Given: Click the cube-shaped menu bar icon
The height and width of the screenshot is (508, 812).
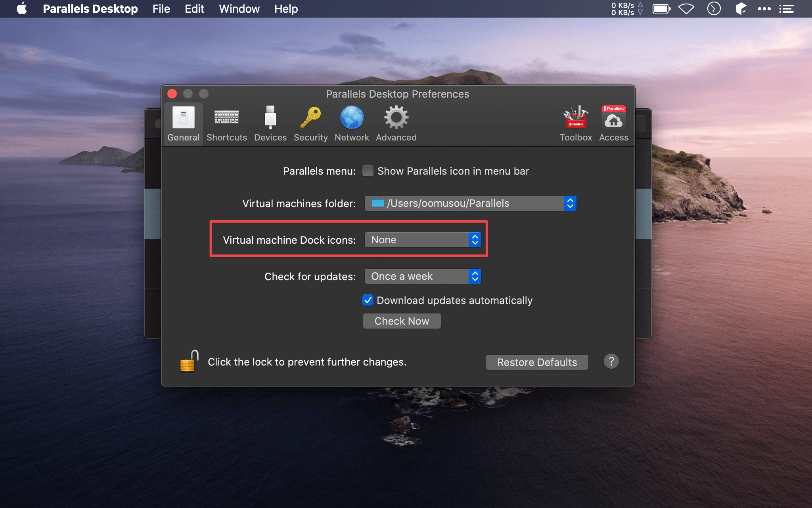Looking at the screenshot, I should 740,9.
